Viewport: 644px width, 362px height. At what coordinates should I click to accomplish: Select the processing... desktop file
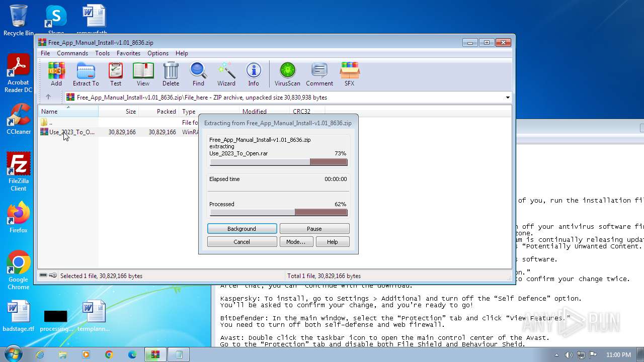56,320
